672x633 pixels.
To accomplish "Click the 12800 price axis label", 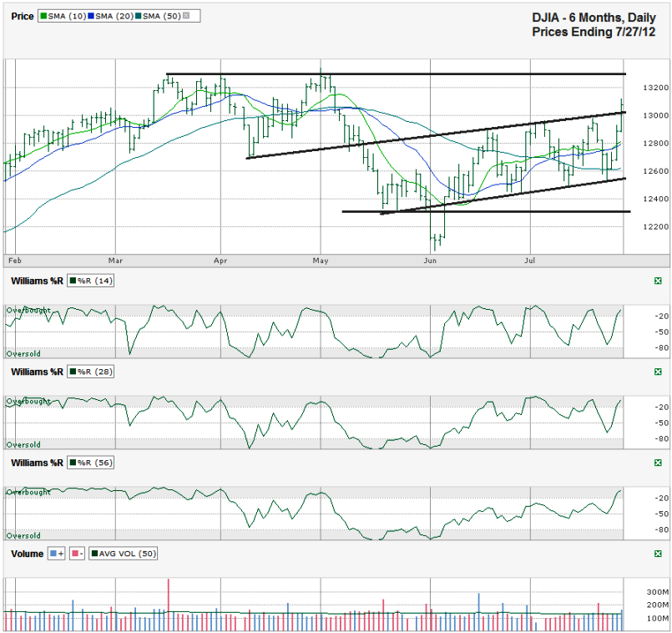I will pos(655,144).
